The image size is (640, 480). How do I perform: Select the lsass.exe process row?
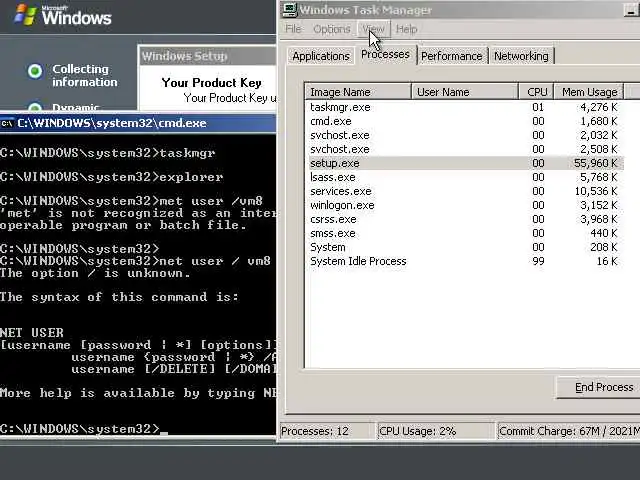[x=464, y=177]
